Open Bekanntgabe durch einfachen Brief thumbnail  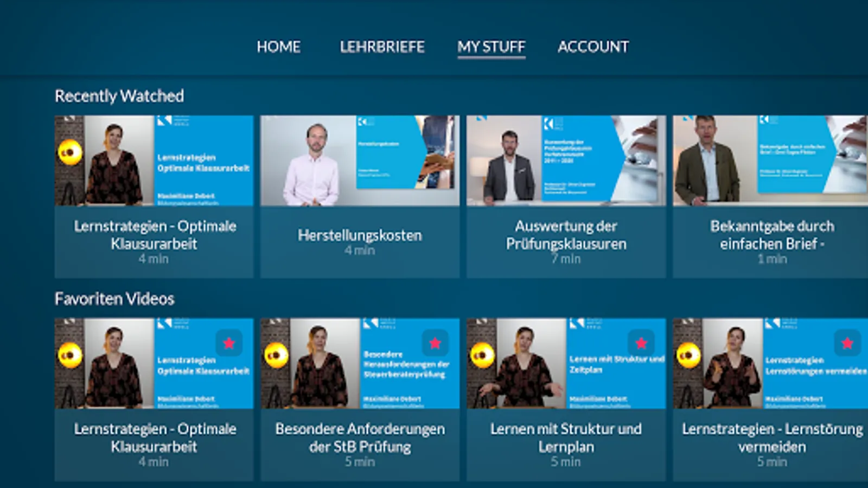click(770, 160)
